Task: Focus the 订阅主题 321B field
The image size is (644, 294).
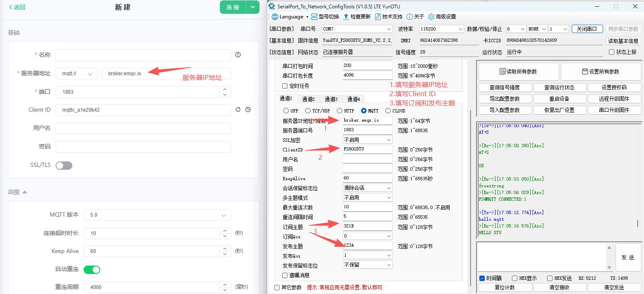Action: [367, 227]
